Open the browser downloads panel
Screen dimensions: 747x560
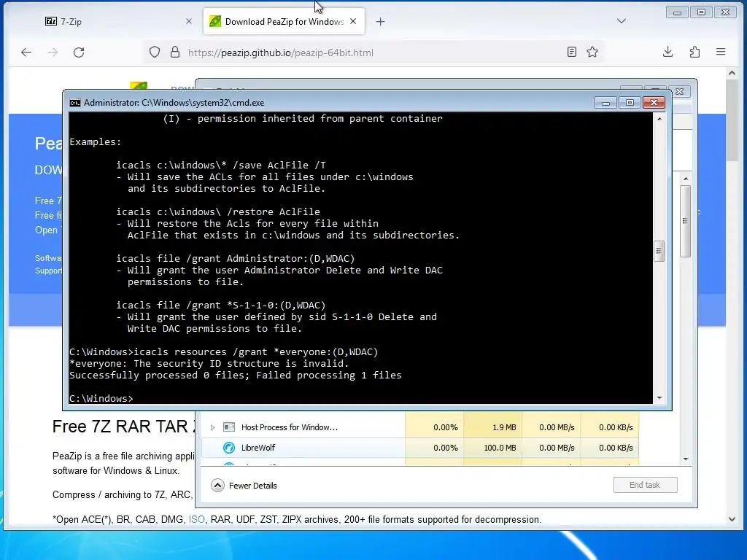coord(668,52)
